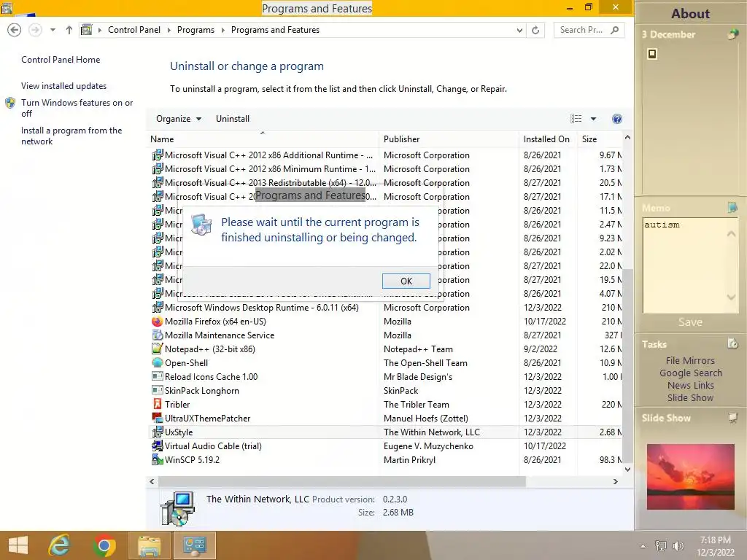Select Programs and Features breadcrumb
This screenshot has width=747, height=560.
tap(275, 29)
